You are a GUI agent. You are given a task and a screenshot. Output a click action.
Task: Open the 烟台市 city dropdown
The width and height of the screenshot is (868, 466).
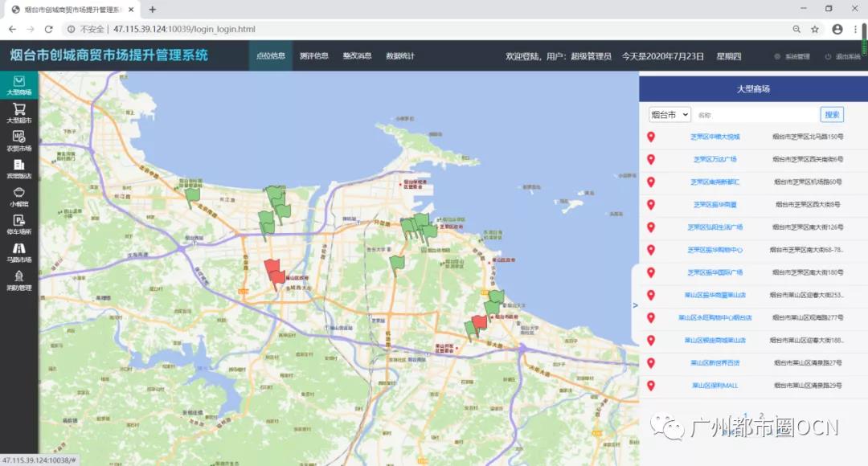point(669,115)
